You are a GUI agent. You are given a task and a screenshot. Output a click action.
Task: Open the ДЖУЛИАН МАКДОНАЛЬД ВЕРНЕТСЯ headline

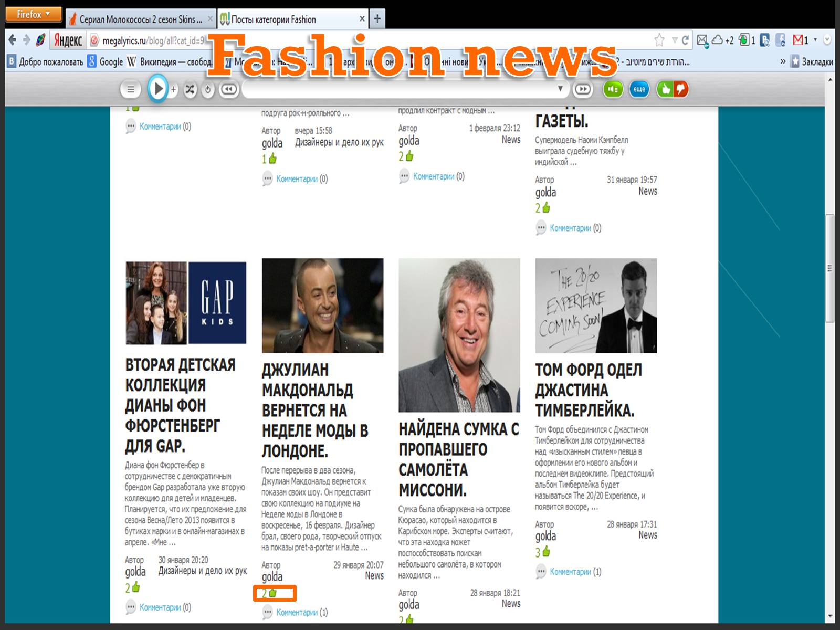(315, 410)
